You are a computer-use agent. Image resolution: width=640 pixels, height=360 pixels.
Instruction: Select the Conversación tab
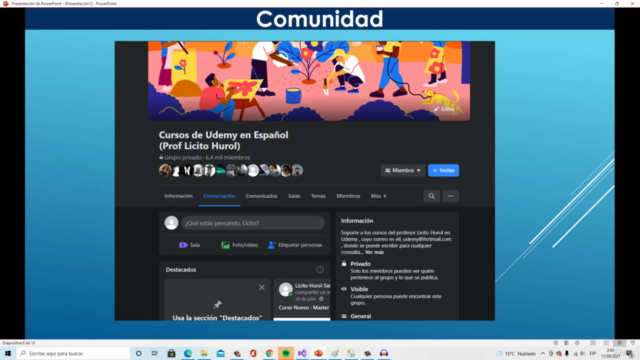(219, 196)
